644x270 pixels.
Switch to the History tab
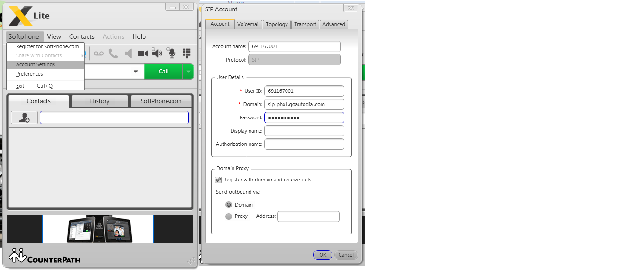point(100,101)
